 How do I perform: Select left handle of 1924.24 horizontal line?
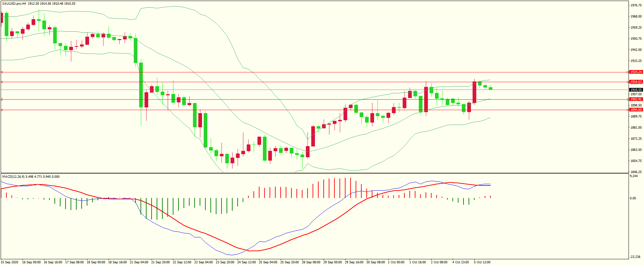[x=2, y=72]
